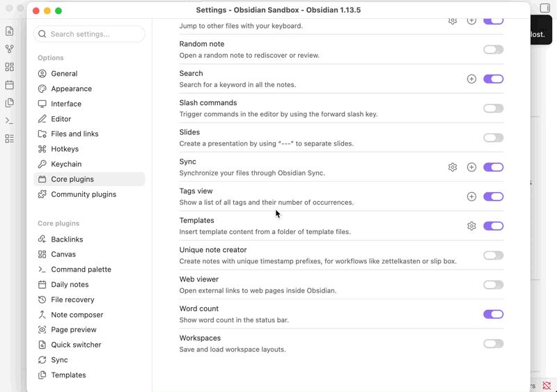Open Sync settings in sidebar list
This screenshot has height=392, width=557.
click(89, 360)
